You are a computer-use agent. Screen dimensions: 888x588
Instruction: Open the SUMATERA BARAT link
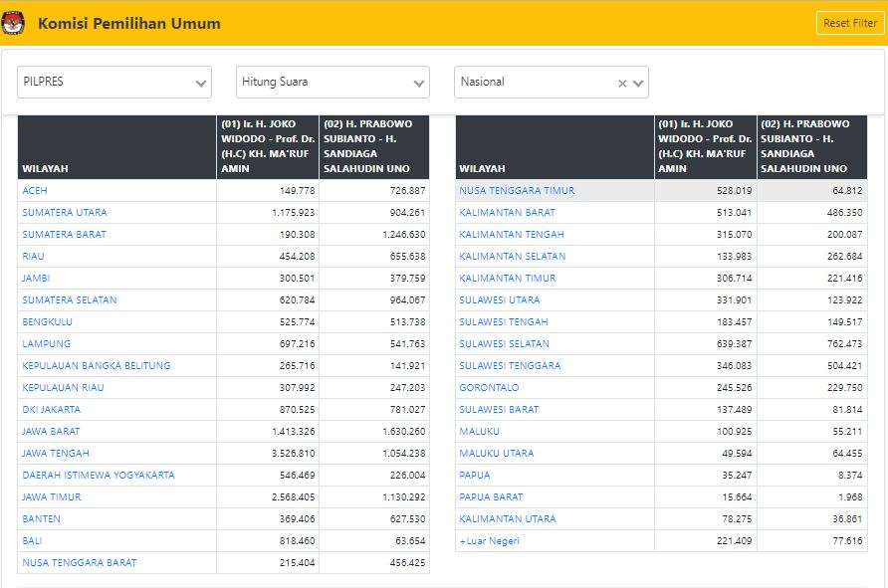pos(64,234)
